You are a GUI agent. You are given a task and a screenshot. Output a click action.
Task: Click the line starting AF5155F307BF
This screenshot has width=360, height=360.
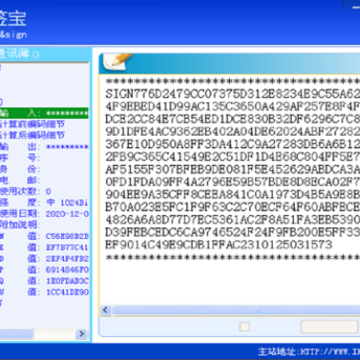click(x=233, y=170)
